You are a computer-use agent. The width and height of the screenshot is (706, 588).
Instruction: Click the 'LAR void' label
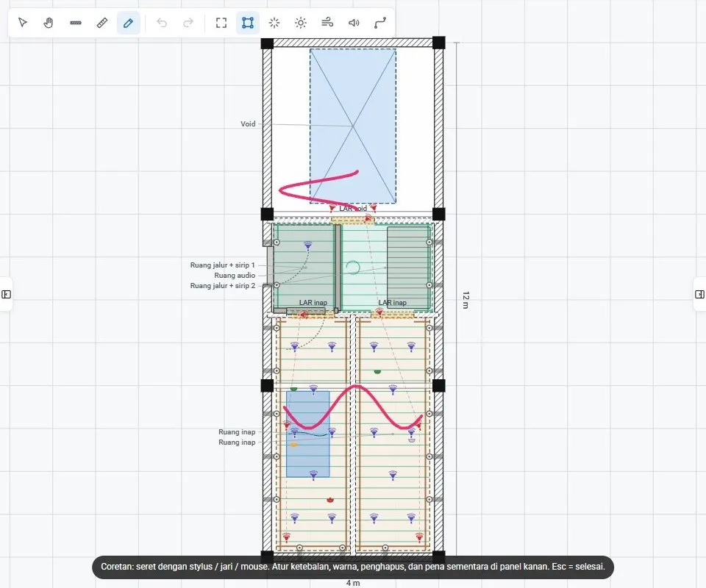(x=353, y=208)
